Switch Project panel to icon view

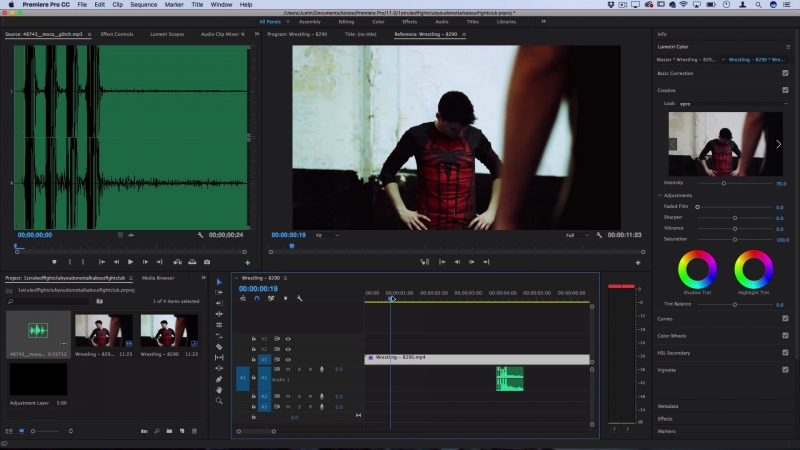pos(21,431)
